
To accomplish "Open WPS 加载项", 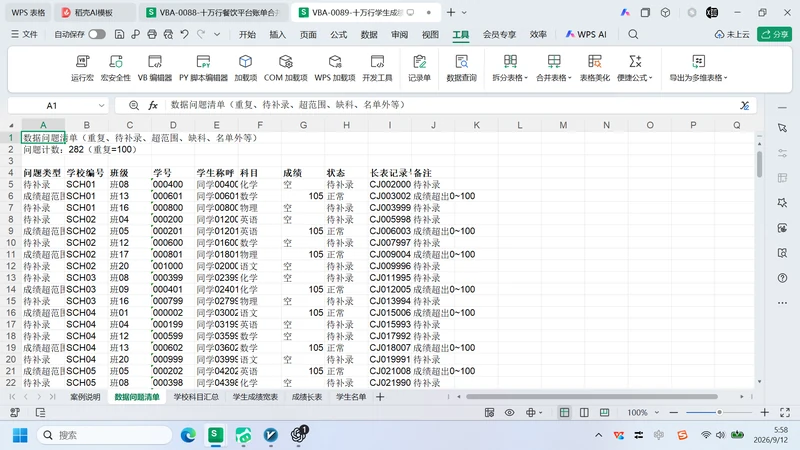I will point(335,68).
